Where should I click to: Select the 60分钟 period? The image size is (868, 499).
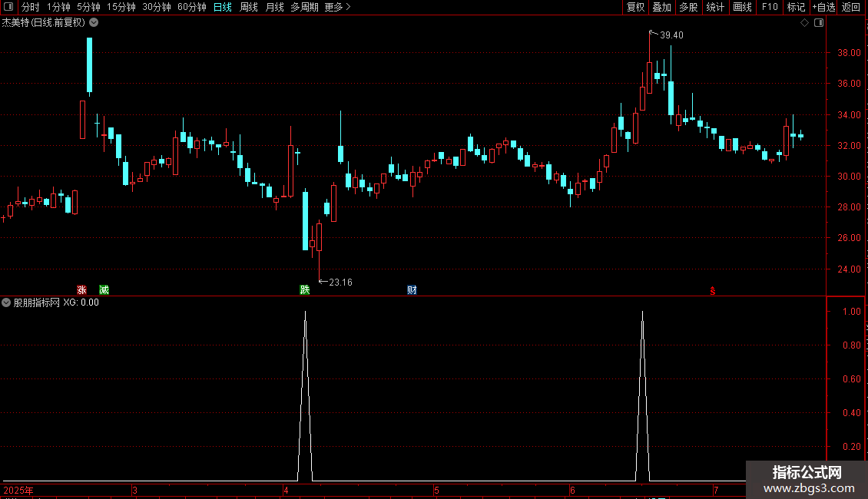pyautogui.click(x=192, y=7)
